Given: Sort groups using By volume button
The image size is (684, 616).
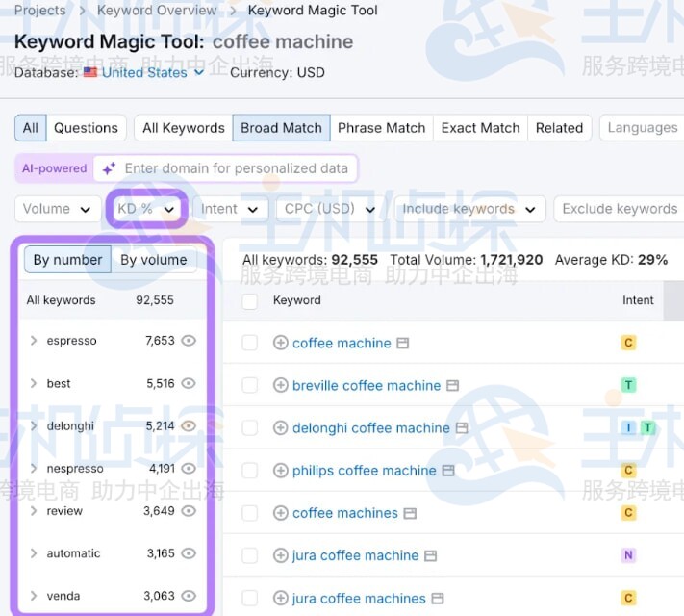Looking at the screenshot, I should pos(154,260).
